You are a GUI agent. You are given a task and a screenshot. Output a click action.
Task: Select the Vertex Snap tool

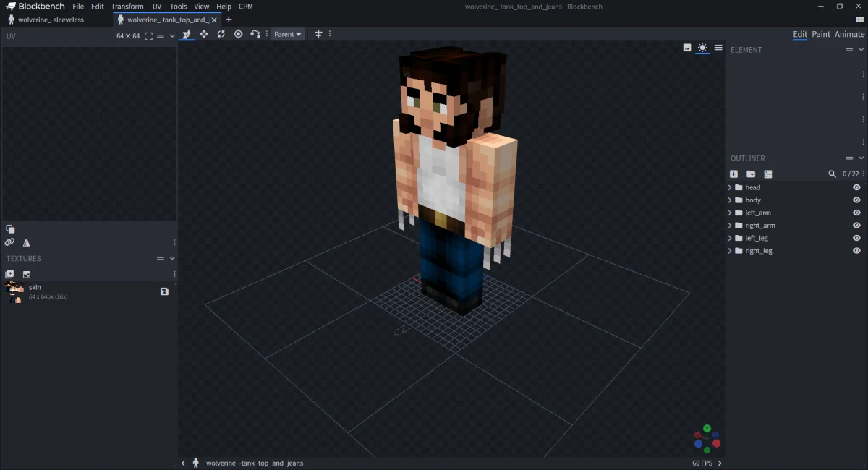pos(255,34)
